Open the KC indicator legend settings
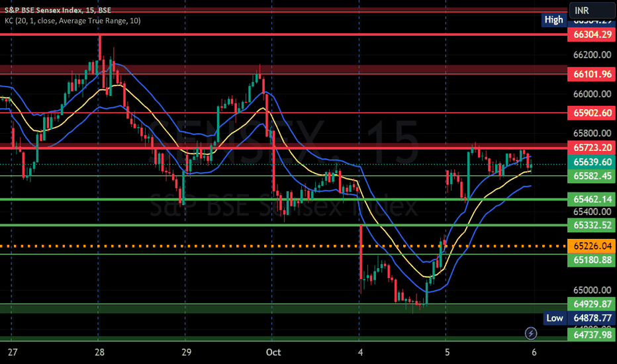 (72, 21)
